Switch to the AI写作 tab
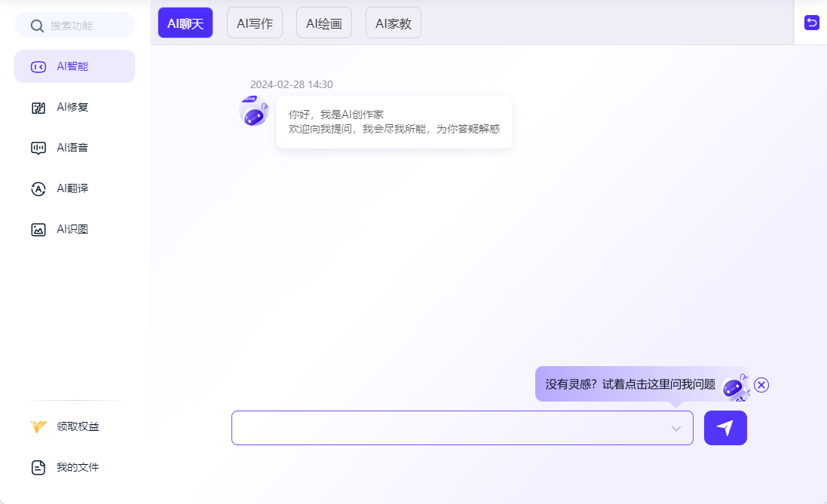The width and height of the screenshot is (827, 504). [255, 23]
